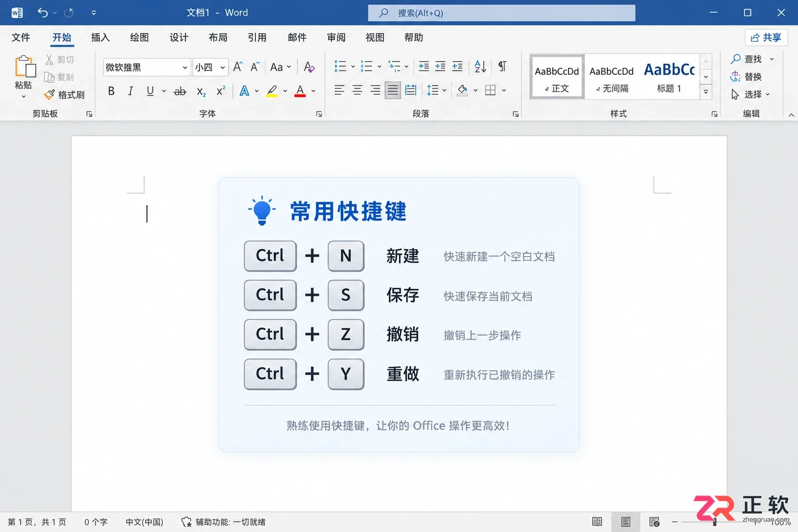
Task: Decrease paragraph indent
Action: [424, 66]
